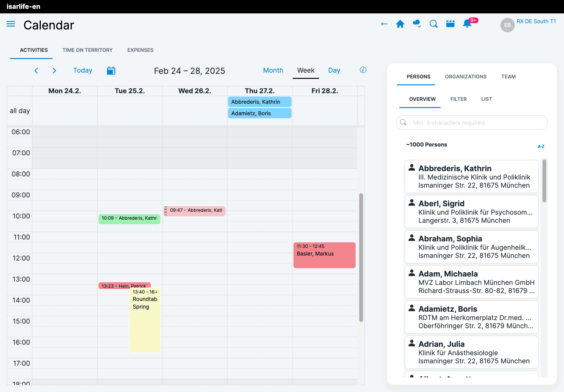Open the date picker calendar icon
Viewport: 564px width, 392px height.
(x=111, y=71)
